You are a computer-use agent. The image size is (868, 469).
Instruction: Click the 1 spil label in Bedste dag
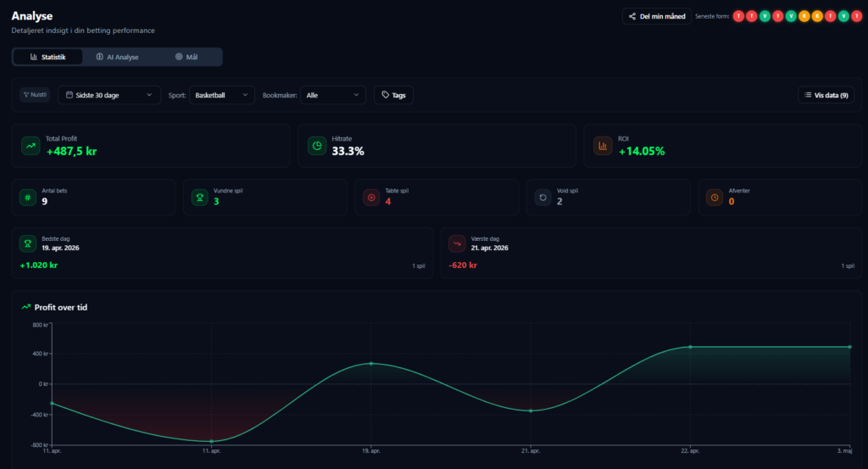419,265
